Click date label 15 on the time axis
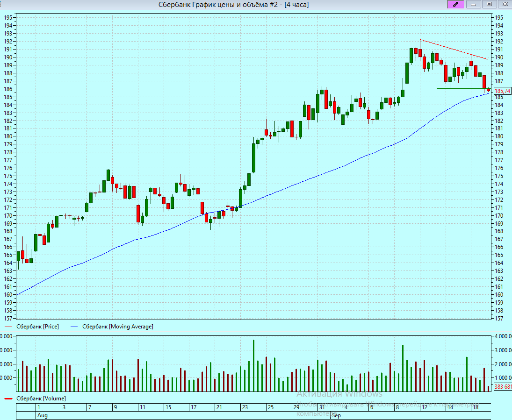The height and width of the screenshot is (420, 512). (x=168, y=407)
